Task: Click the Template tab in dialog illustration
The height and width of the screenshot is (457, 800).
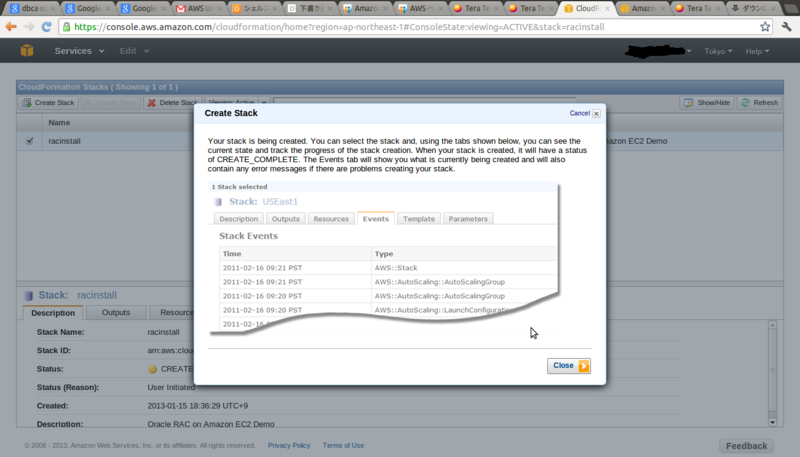Action: tap(419, 219)
